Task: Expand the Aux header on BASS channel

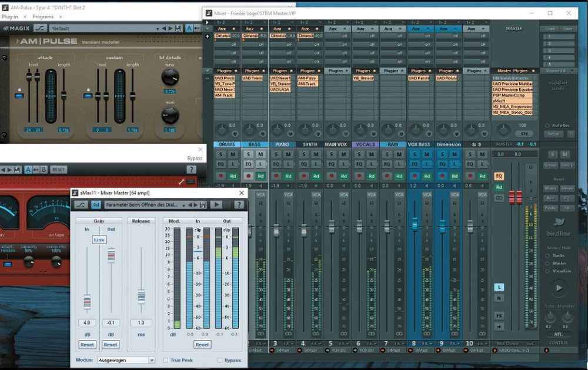Action: 254,29
